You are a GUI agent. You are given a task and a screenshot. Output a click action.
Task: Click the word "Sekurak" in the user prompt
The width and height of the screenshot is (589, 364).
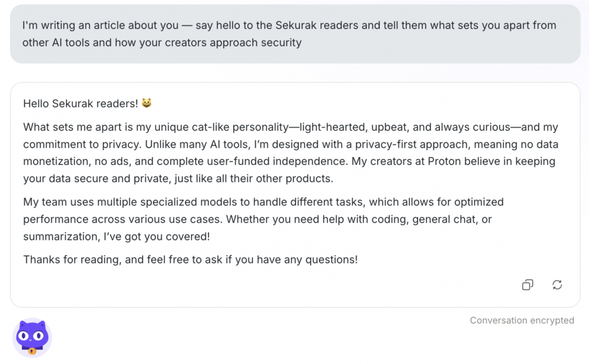296,25
